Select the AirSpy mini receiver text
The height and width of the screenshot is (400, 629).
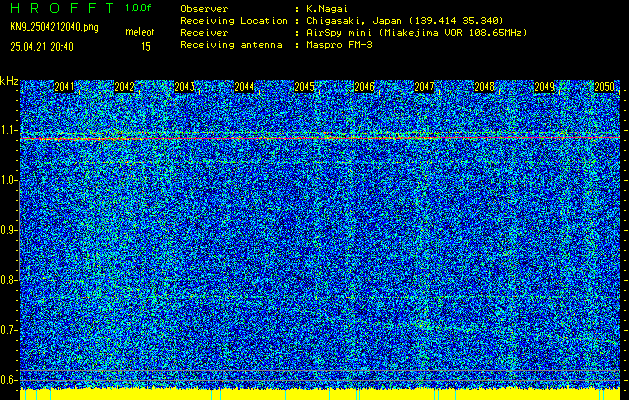(x=417, y=32)
